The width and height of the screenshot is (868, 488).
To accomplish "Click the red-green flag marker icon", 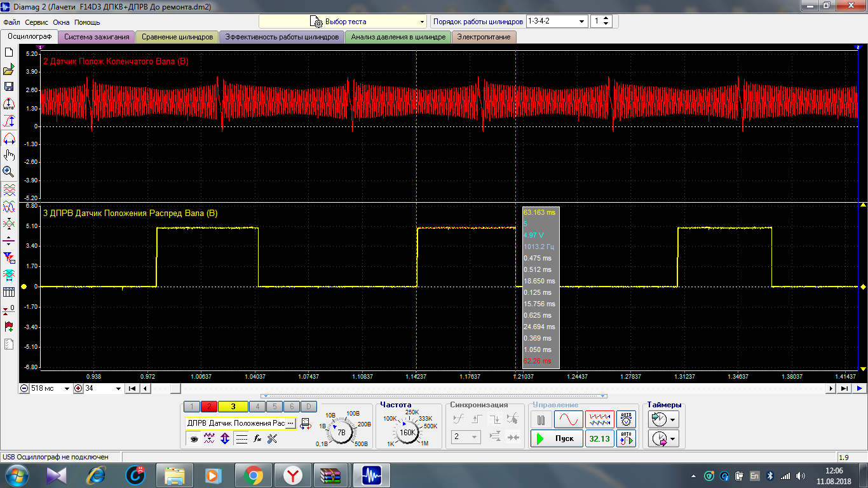I will 9,327.
